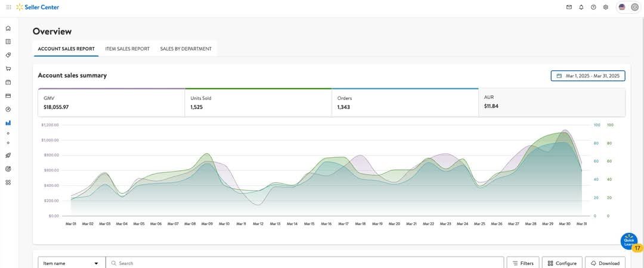Viewport: 644px width, 268px height.
Task: Click the $0.00 axis label
Action: pos(54,216)
